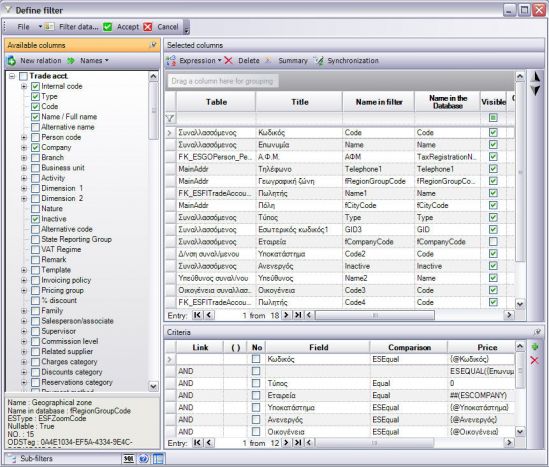Open the Names dropdown arrow
Viewport: 549px width, 467px height.
coord(107,61)
